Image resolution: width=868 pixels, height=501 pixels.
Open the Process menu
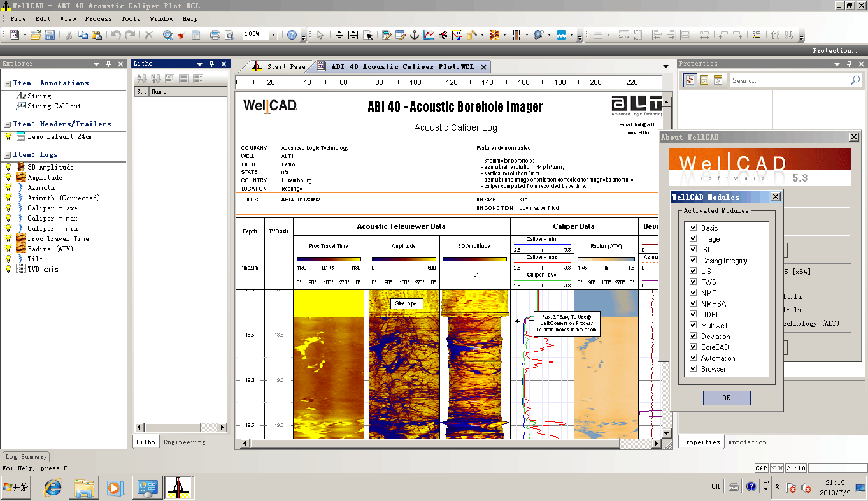pos(98,19)
